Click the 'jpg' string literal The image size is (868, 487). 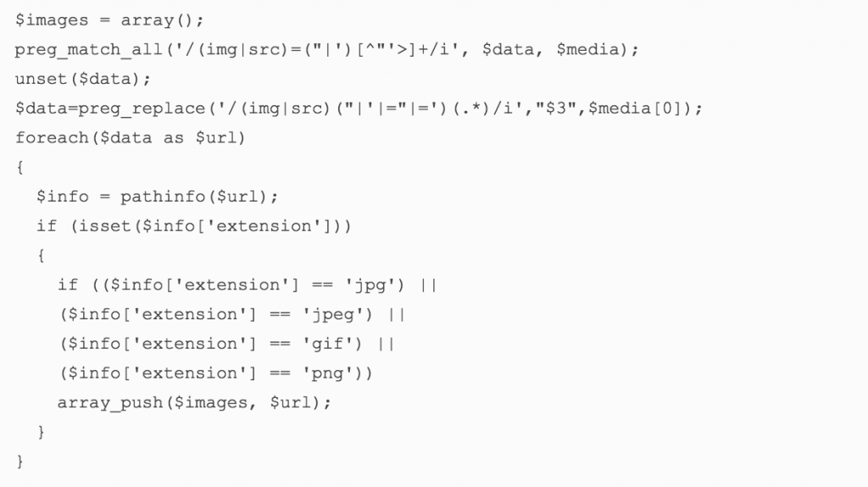tap(370, 285)
